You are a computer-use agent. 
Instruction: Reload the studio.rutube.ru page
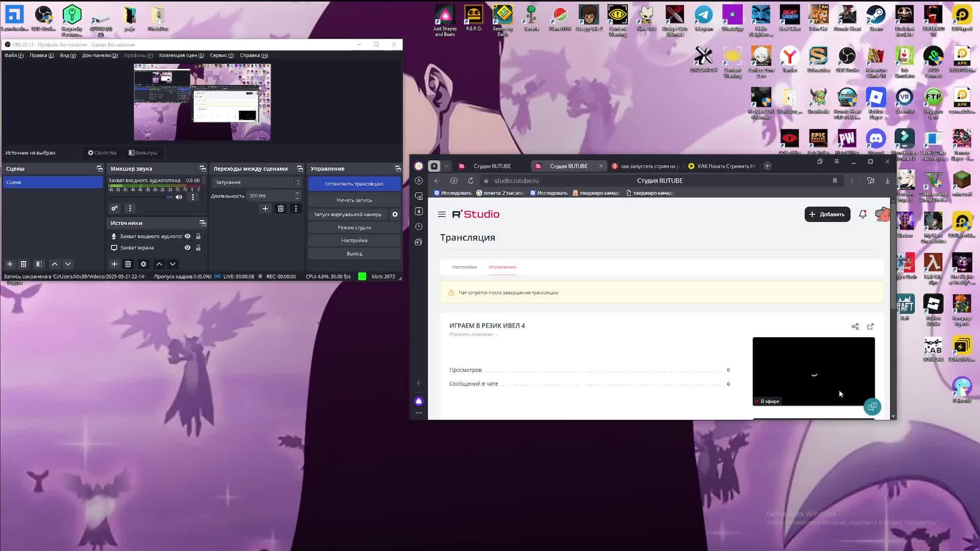click(471, 181)
